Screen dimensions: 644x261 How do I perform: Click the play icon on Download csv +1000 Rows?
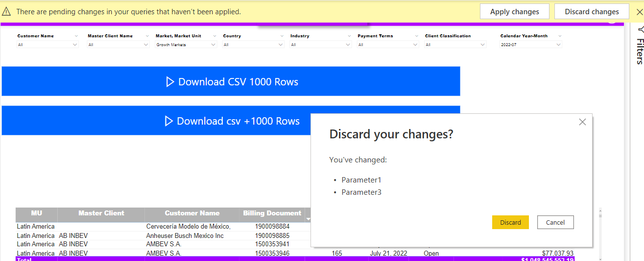click(x=169, y=121)
